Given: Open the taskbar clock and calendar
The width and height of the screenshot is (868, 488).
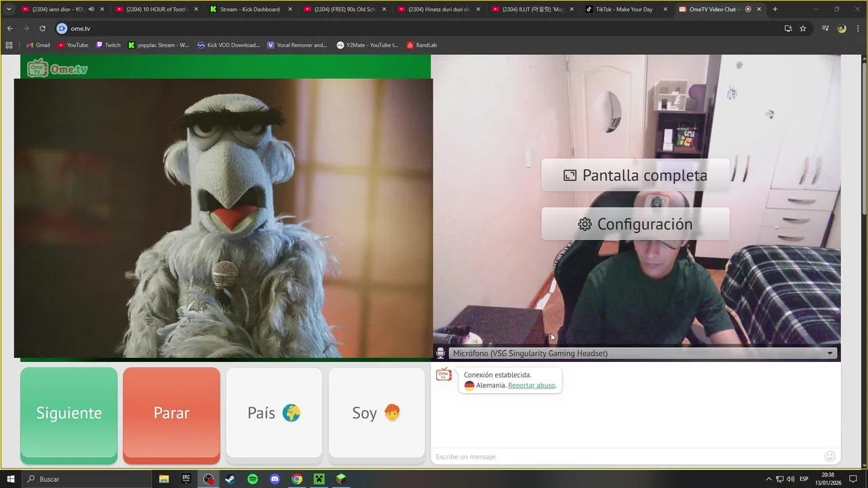Looking at the screenshot, I should click(x=828, y=479).
